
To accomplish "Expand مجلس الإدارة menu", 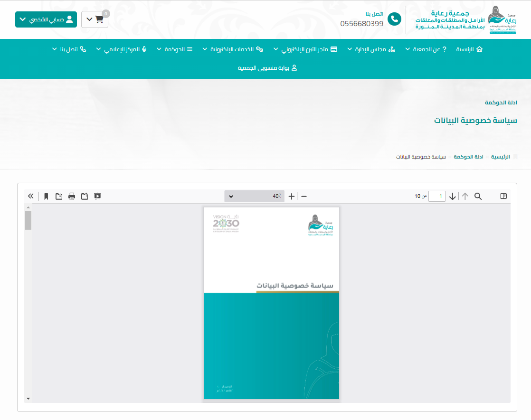I will (371, 49).
